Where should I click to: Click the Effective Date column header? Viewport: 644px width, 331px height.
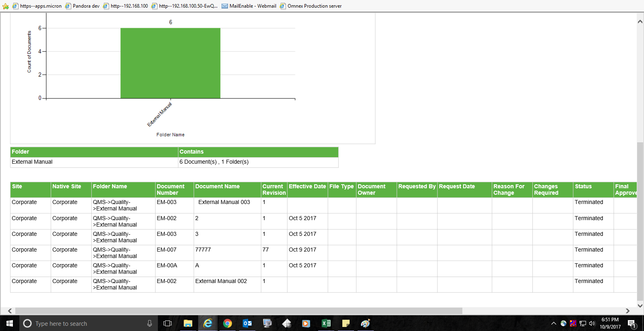pos(307,189)
